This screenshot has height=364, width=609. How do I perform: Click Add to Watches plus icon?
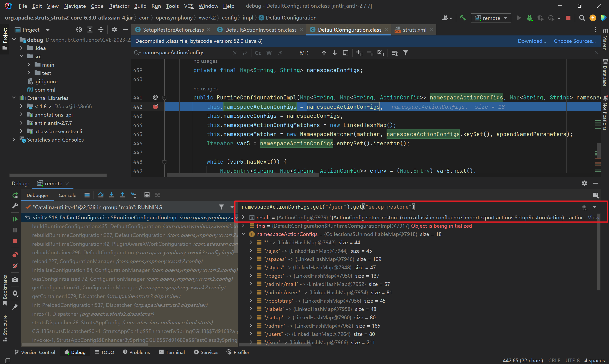(x=584, y=207)
